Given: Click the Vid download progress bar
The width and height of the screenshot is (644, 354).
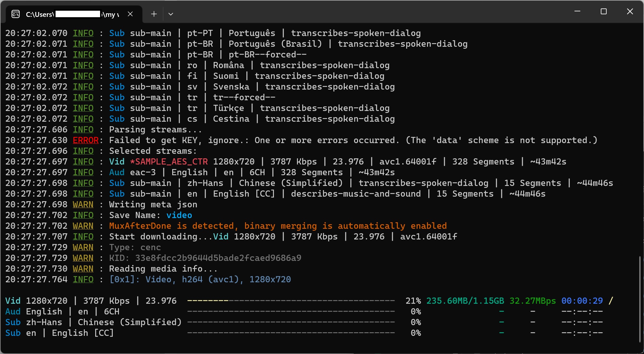Looking at the screenshot, I should pyautogui.click(x=291, y=301).
